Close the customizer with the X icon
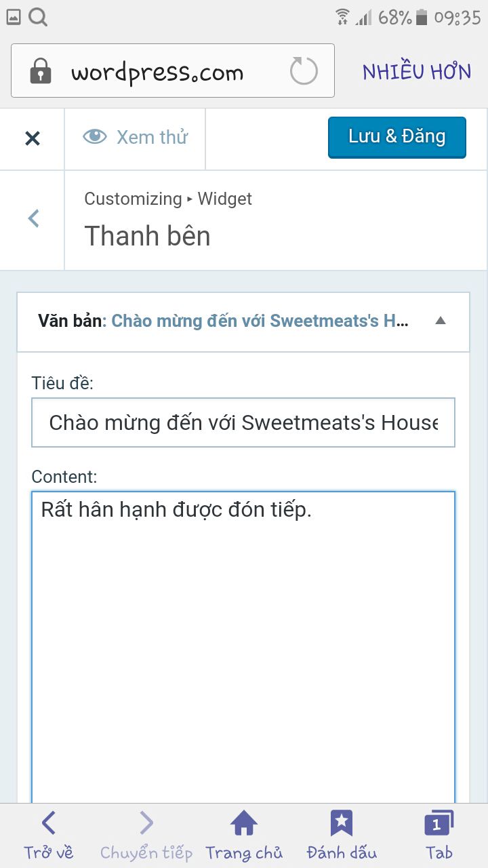 point(33,138)
